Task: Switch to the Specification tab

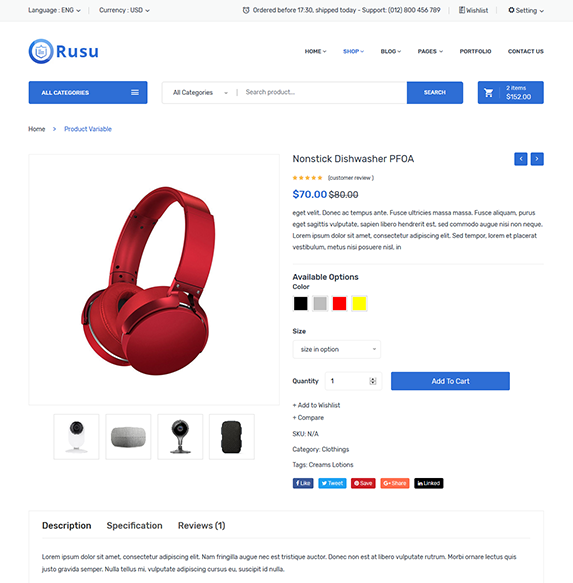Action: (135, 525)
